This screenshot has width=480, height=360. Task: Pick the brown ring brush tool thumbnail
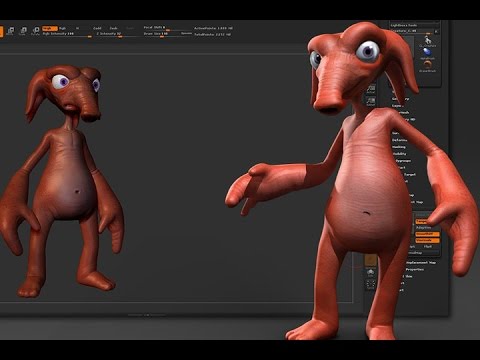tap(428, 65)
